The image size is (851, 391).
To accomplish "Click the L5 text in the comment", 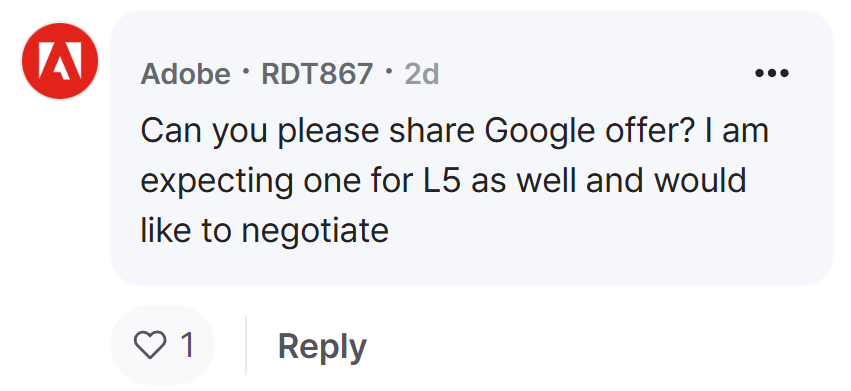I will pos(441,181).
